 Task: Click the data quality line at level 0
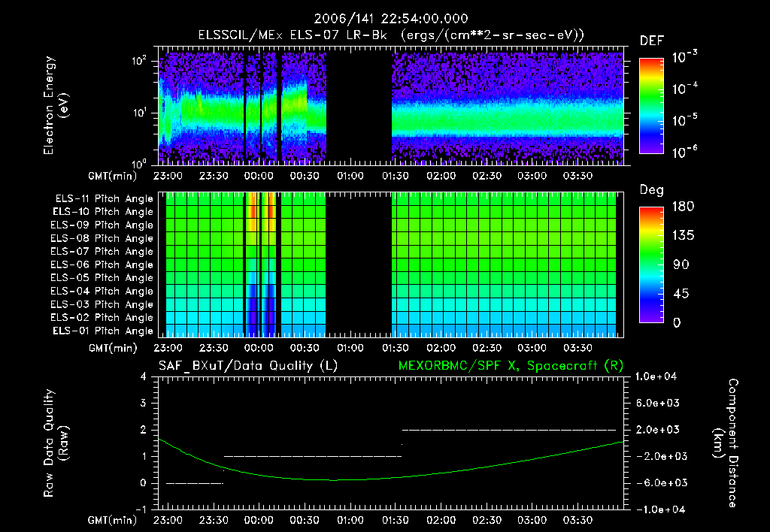tap(195, 483)
